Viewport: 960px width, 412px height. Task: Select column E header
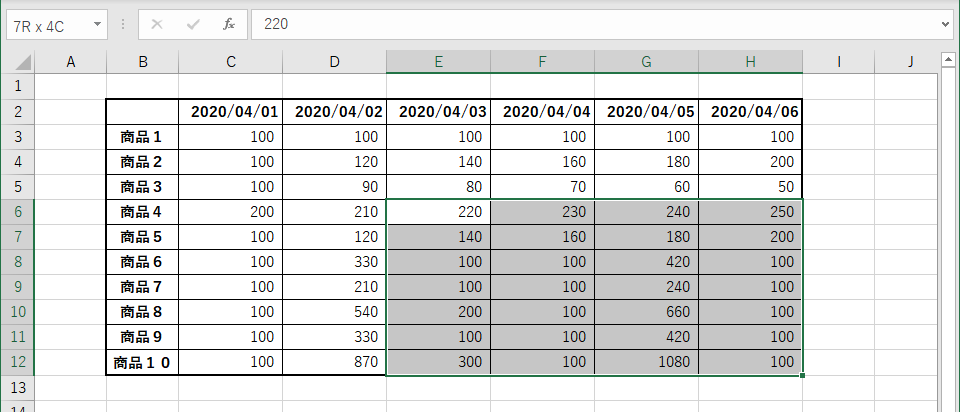coord(438,62)
